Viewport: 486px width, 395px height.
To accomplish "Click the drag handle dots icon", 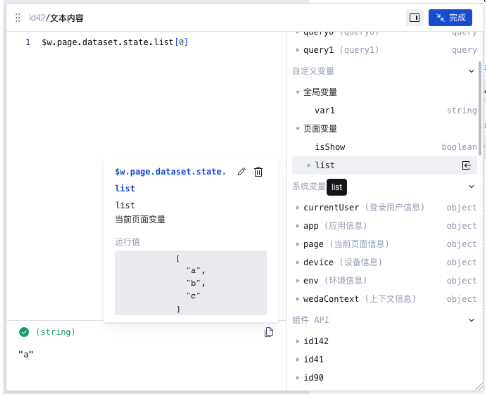I will pos(18,18).
